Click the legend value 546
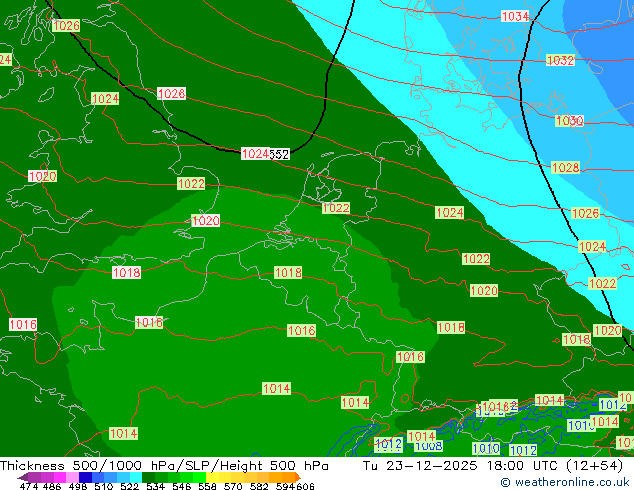Image resolution: width=634 pixels, height=490 pixels. pos(181,486)
